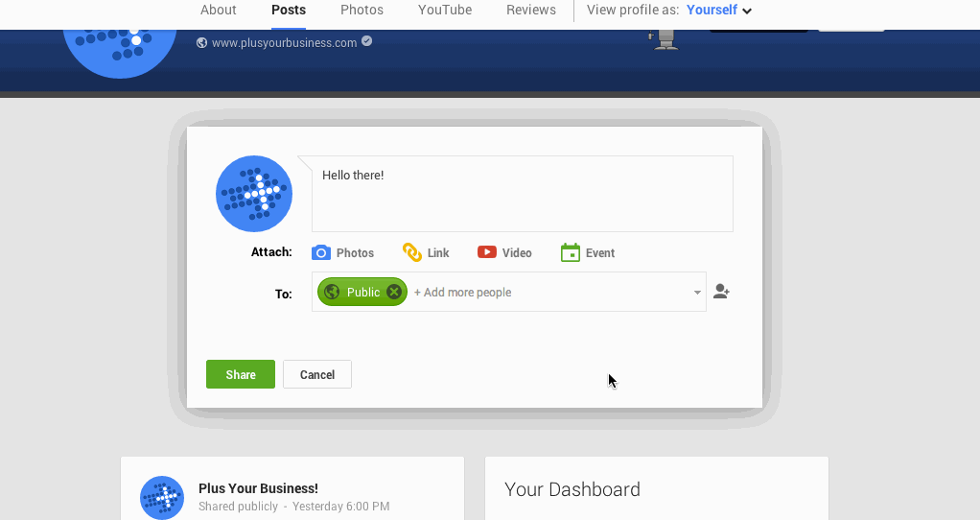This screenshot has width=980, height=520.
Task: Remove Public audience with the X icon
Action: coord(394,292)
